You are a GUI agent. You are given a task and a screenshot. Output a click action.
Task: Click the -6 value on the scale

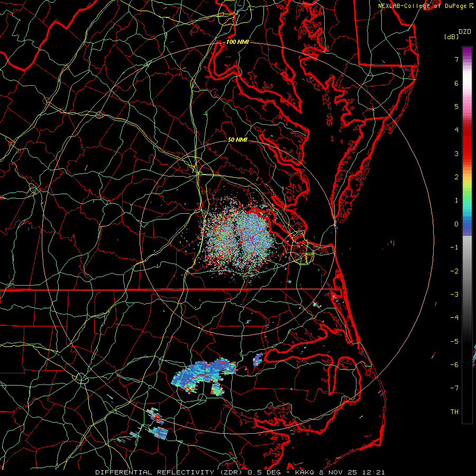tap(454, 365)
